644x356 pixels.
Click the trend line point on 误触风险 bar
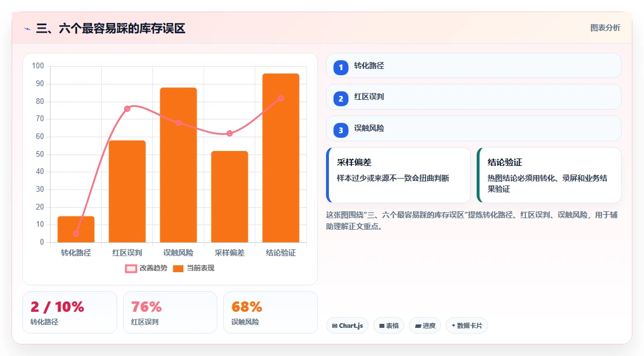click(x=178, y=123)
